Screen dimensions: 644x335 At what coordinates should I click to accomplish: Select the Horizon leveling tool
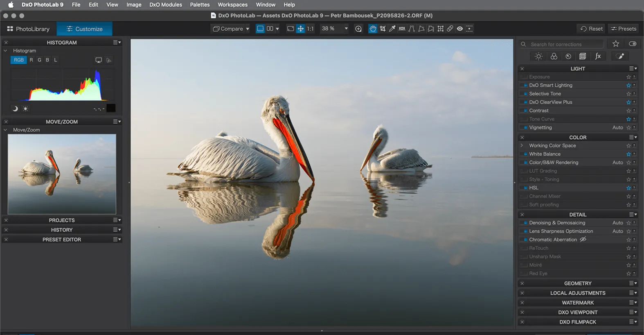(402, 29)
